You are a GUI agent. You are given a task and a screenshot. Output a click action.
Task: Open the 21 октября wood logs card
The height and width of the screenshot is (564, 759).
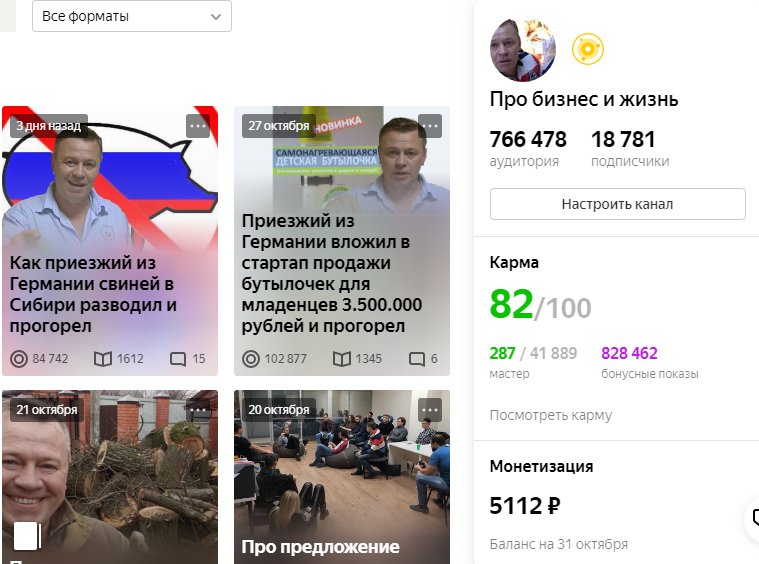pyautogui.click(x=110, y=477)
